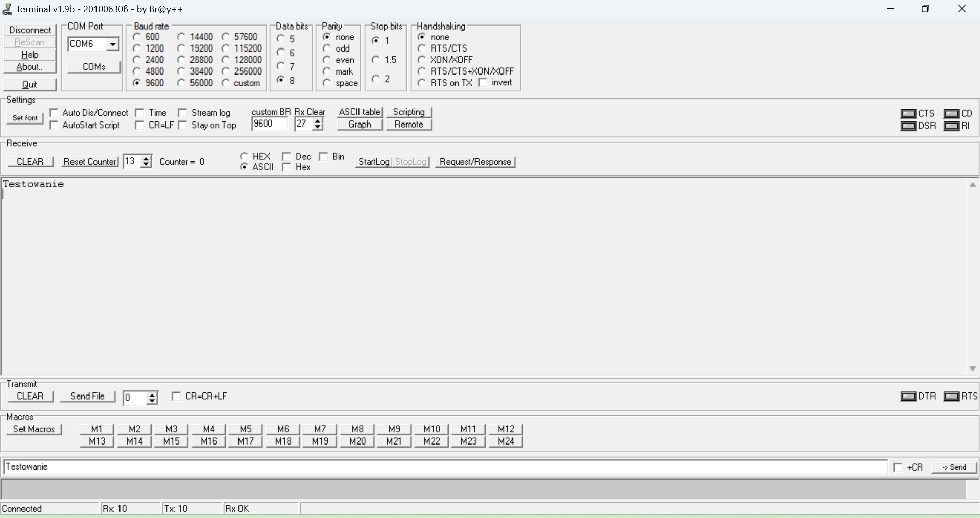
Task: Enable the invert checkbox
Action: tap(483, 83)
